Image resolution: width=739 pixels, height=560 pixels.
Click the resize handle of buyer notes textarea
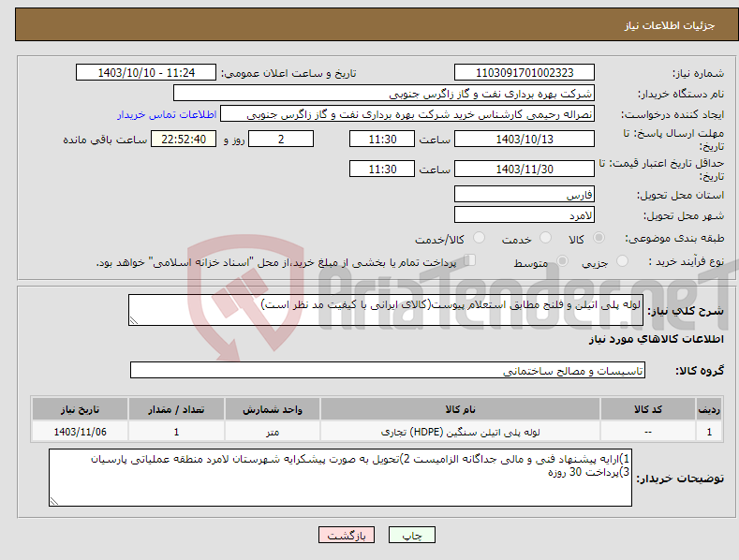tap(54, 502)
